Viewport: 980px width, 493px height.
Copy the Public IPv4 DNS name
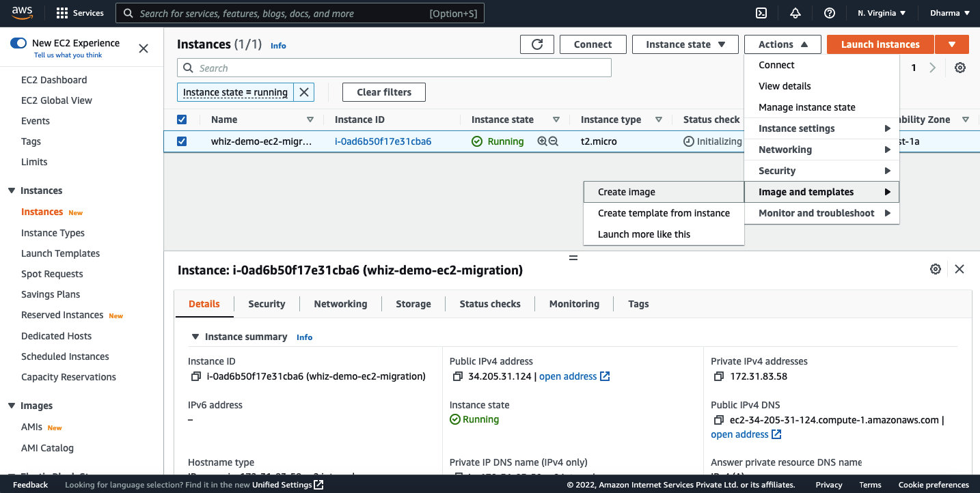click(x=719, y=420)
